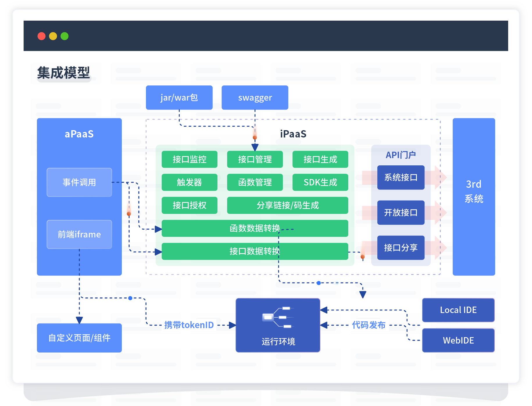Image resolution: width=532 pixels, height=406 pixels.
Task: Click the yellow minimize window dot
Action: (53, 36)
